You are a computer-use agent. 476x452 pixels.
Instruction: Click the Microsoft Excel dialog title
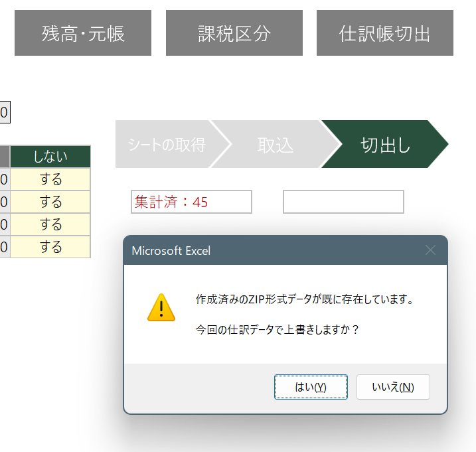171,251
